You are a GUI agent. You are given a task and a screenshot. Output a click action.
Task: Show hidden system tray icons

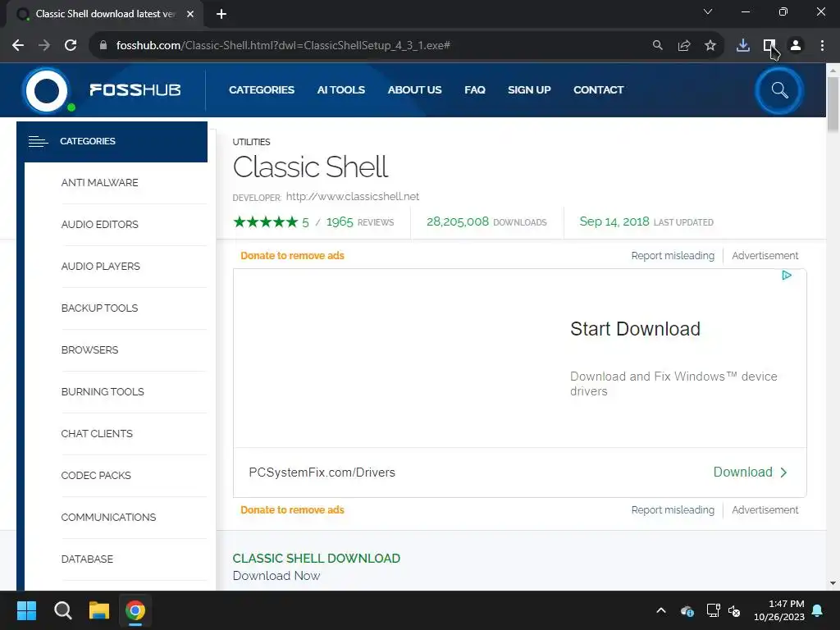coord(661,610)
